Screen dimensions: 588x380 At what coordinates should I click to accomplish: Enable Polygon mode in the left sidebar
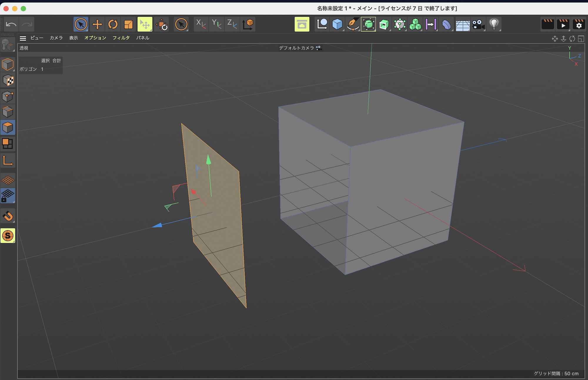click(x=8, y=127)
